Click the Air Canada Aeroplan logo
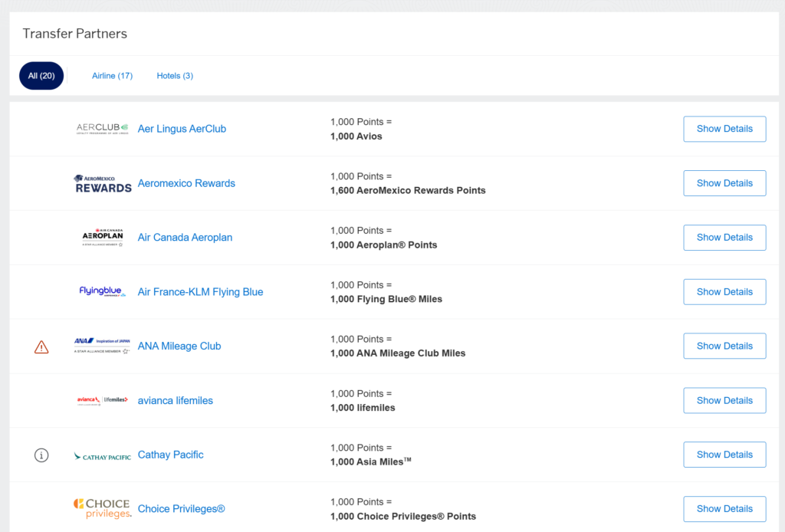This screenshot has width=785, height=532. tap(103, 238)
